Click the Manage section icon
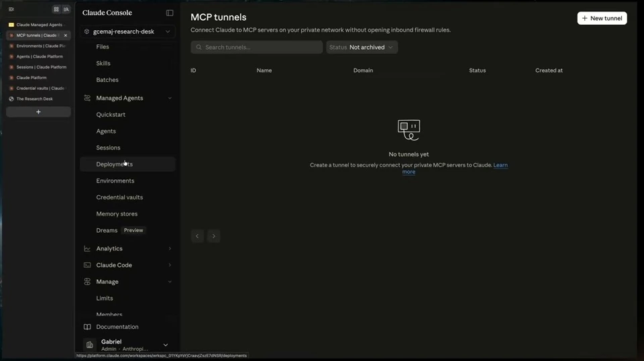Viewport: 644px width, 361px height. (x=87, y=282)
